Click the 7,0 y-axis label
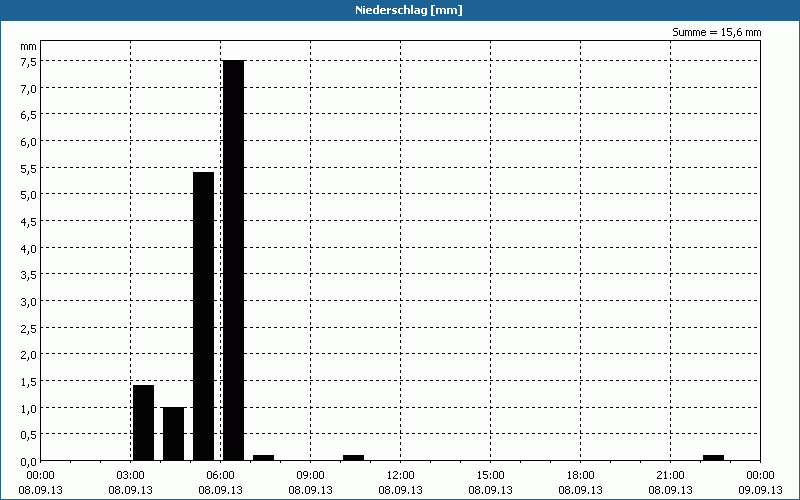 click(x=28, y=89)
